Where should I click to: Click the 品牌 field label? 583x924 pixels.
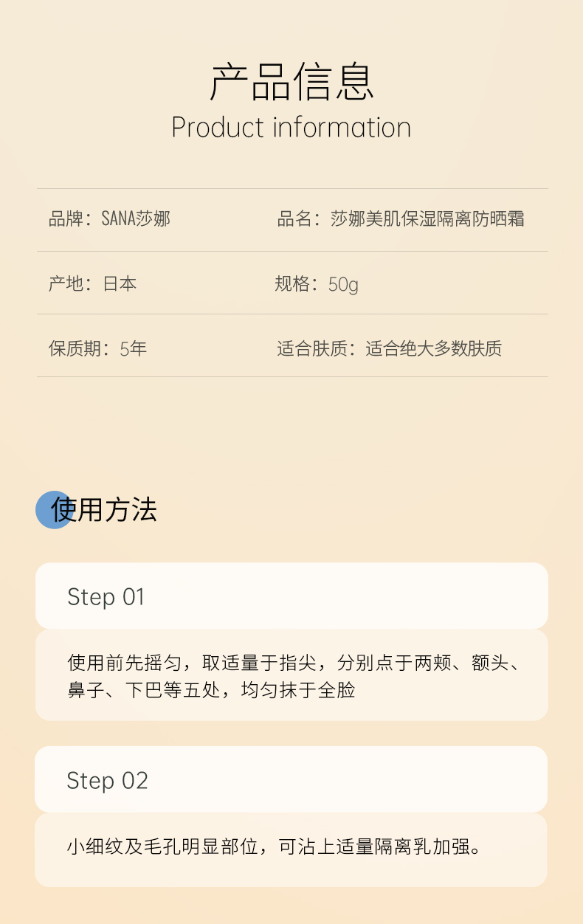tap(68, 219)
